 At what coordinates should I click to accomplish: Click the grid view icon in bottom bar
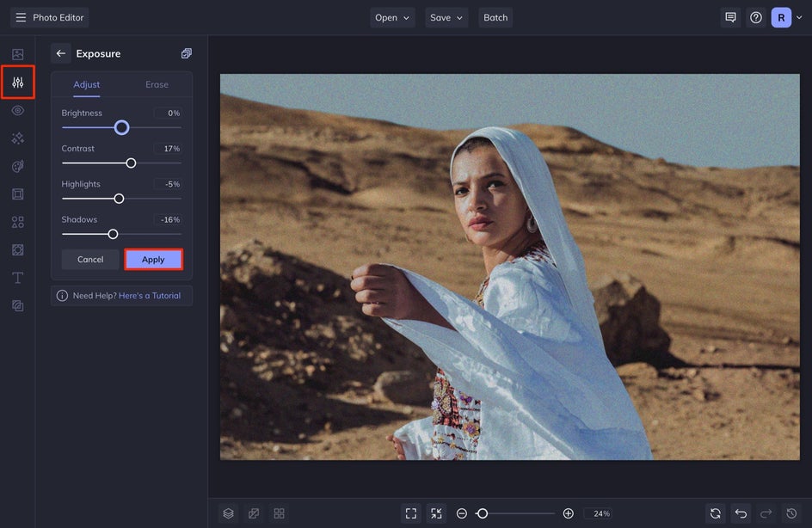click(279, 513)
